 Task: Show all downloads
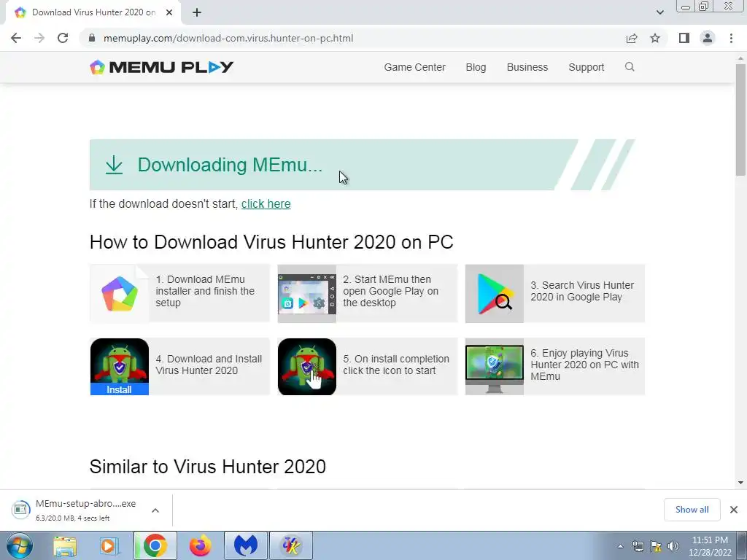[x=692, y=510]
